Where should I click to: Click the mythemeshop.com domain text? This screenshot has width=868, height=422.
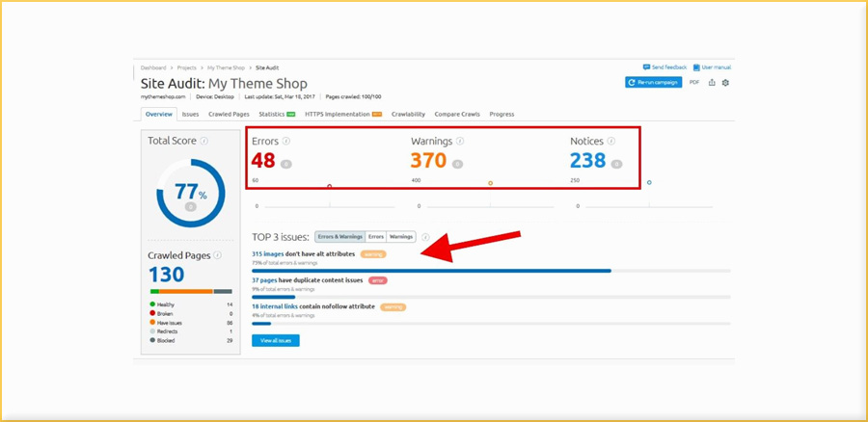click(163, 96)
